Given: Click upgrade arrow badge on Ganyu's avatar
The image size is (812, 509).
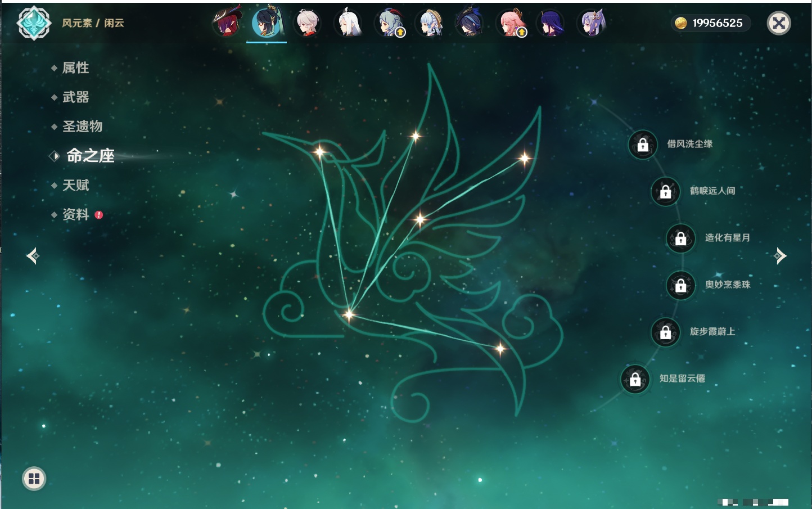Looking at the screenshot, I should point(400,33).
